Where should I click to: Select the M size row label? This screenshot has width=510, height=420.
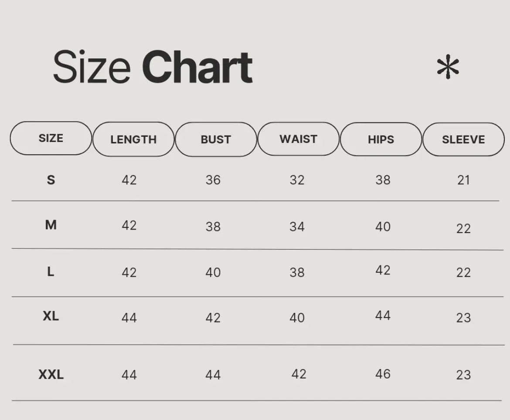click(51, 225)
